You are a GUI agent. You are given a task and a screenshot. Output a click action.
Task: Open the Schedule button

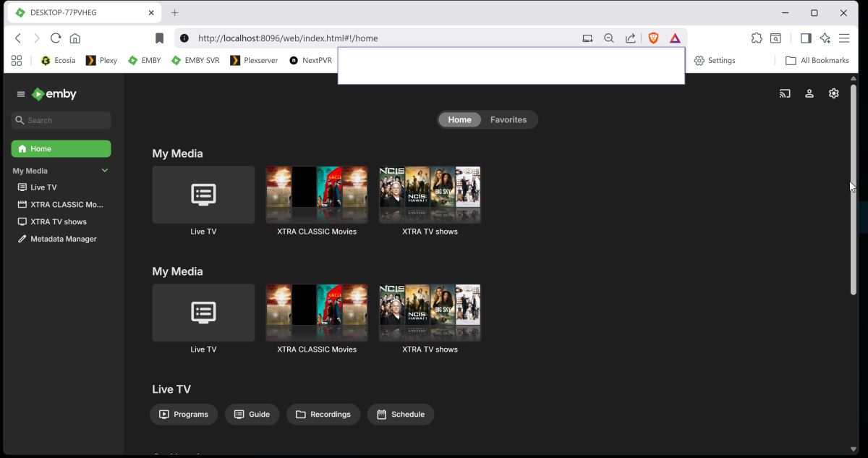tap(401, 415)
